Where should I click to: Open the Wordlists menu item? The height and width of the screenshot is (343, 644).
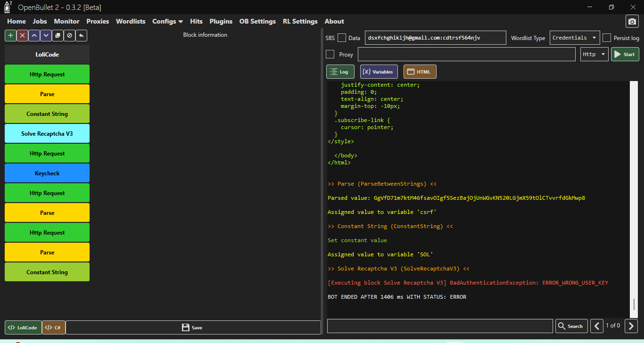click(x=131, y=21)
